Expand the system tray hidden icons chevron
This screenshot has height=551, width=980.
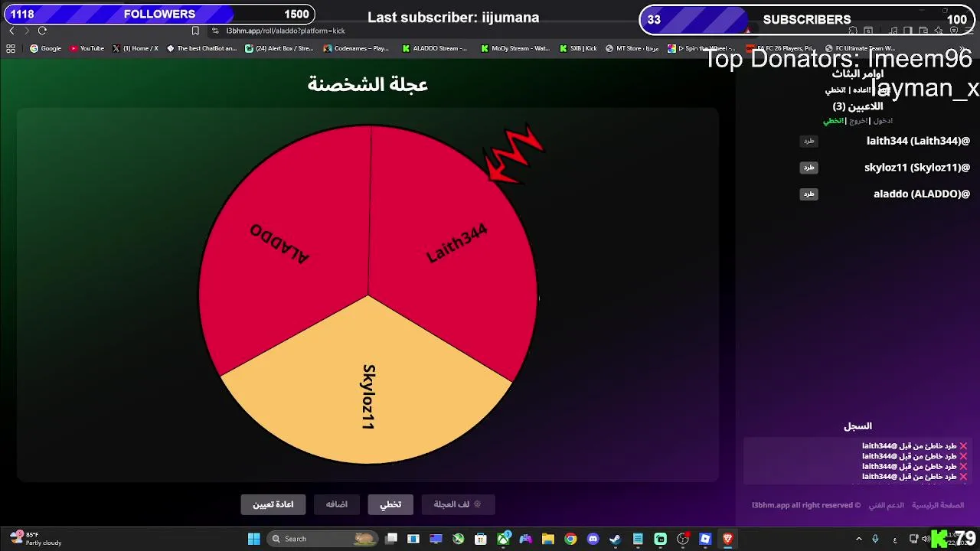coord(858,539)
